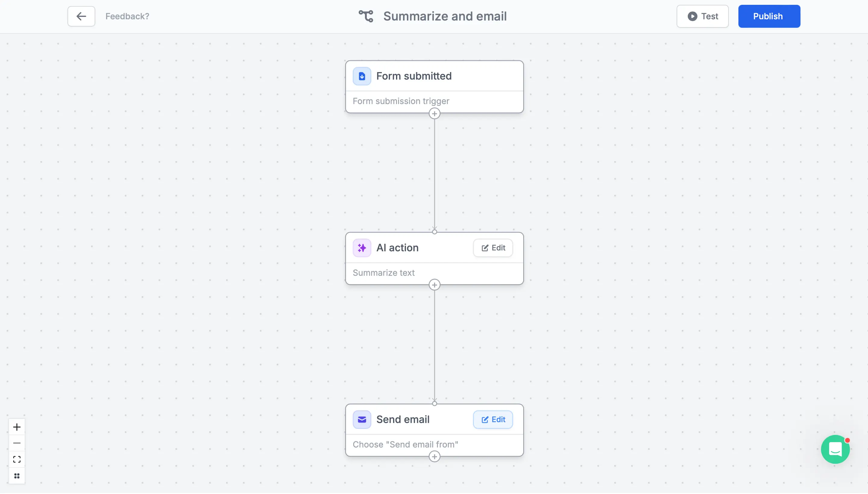
Task: Click the workflow icon beside the title
Action: [x=366, y=16]
